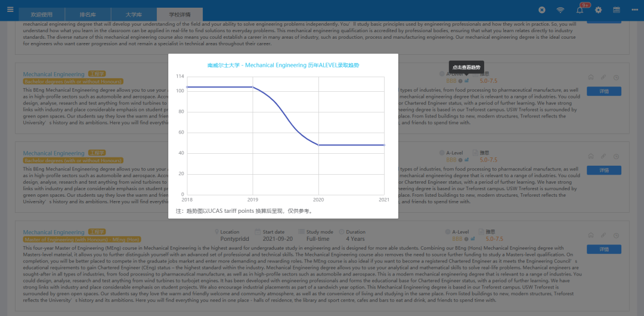The height and width of the screenshot is (316, 644).
Task: Click Pontypridd location value
Action: click(234, 238)
